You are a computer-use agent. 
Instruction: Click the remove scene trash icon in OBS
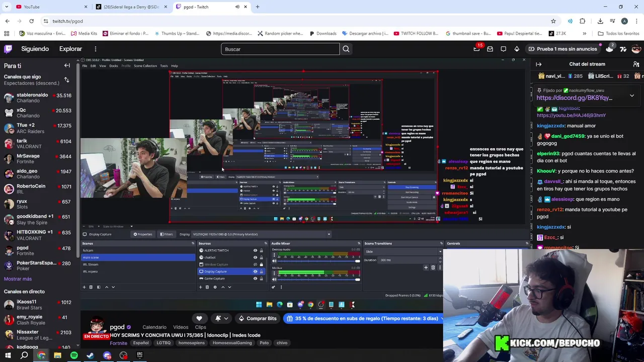point(91,287)
